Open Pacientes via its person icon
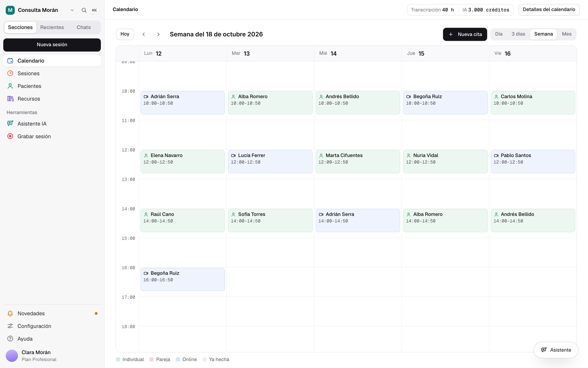 (10, 86)
